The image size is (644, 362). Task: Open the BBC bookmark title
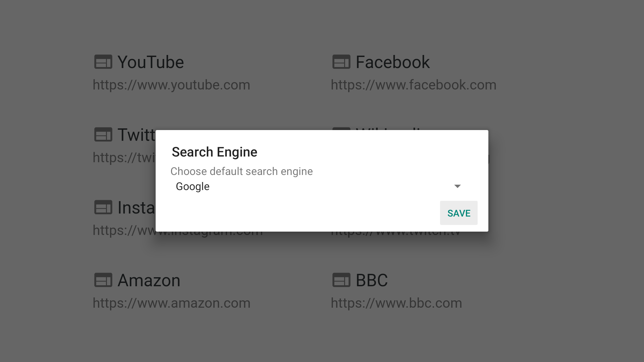click(x=372, y=281)
